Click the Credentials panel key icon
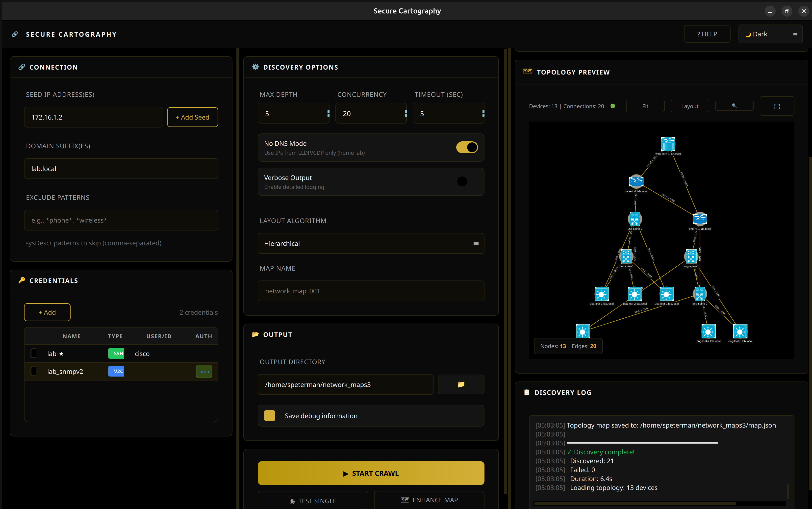Screen dimensions: 812x509 (x=22, y=280)
